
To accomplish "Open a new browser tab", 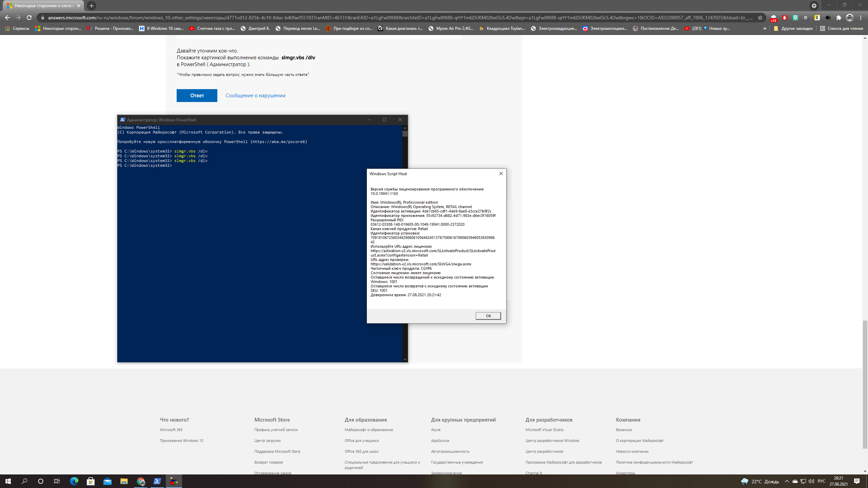I will tap(91, 6).
